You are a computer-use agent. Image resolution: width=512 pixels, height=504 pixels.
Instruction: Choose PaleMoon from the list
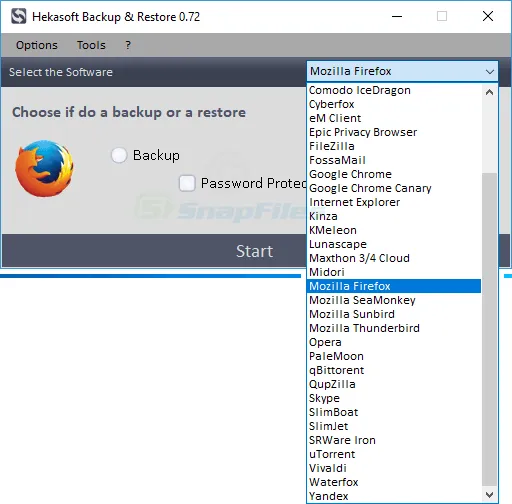point(394,356)
